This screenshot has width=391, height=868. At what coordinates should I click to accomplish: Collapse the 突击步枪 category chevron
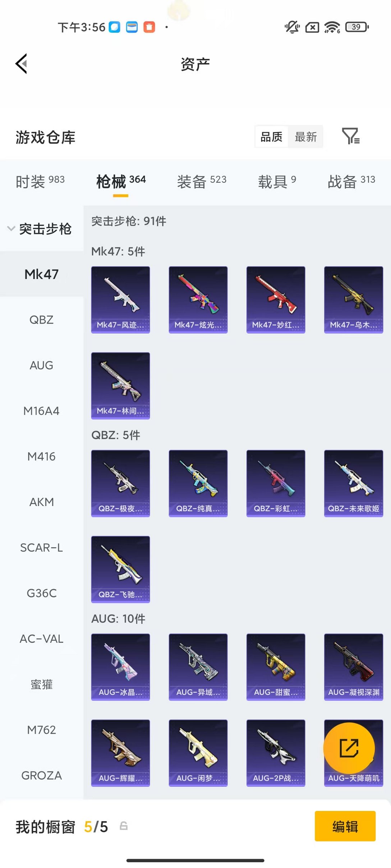pos(11,228)
